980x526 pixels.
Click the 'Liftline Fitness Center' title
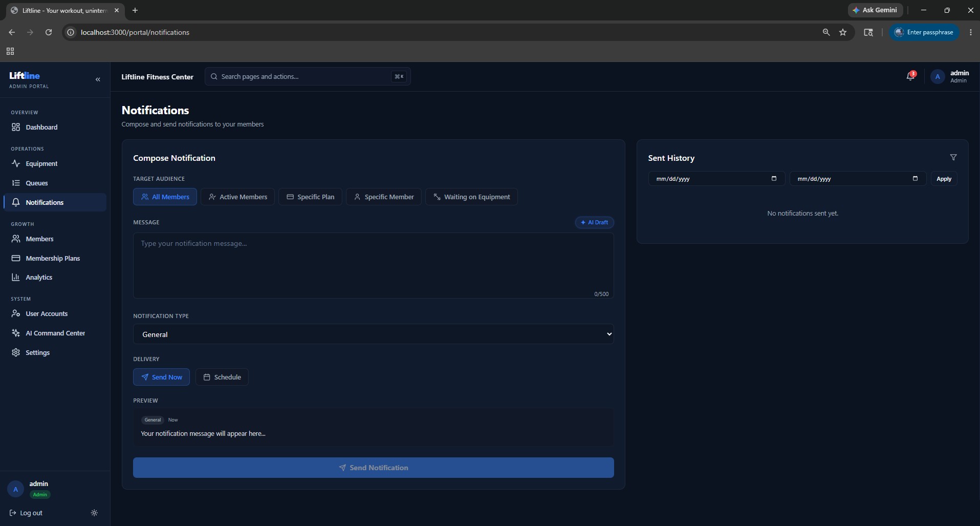(157, 77)
